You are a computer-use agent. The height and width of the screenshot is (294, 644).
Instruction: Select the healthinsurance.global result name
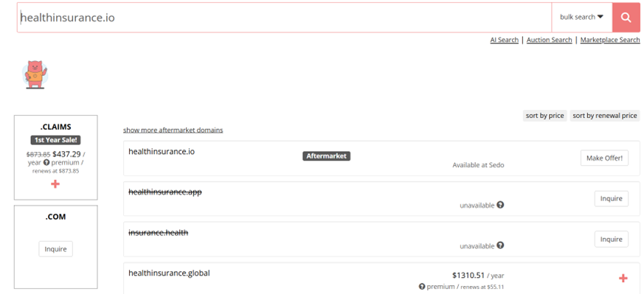(169, 273)
